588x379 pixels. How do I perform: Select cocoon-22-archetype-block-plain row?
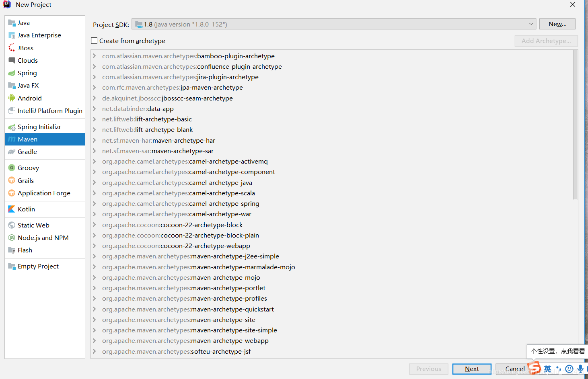(x=332, y=235)
